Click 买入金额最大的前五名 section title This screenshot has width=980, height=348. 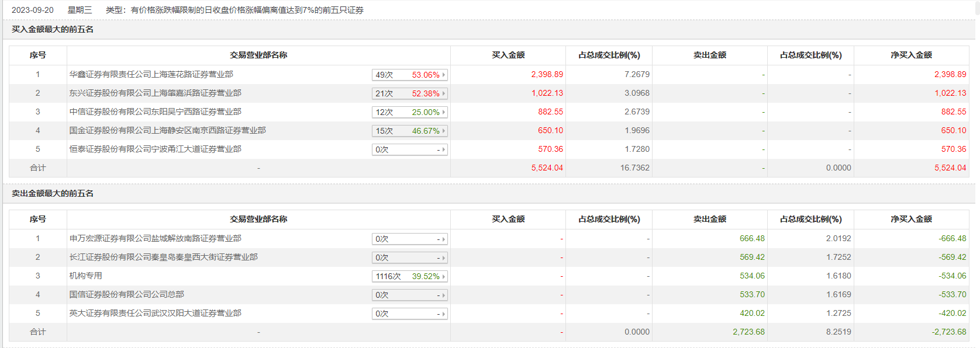(x=53, y=29)
